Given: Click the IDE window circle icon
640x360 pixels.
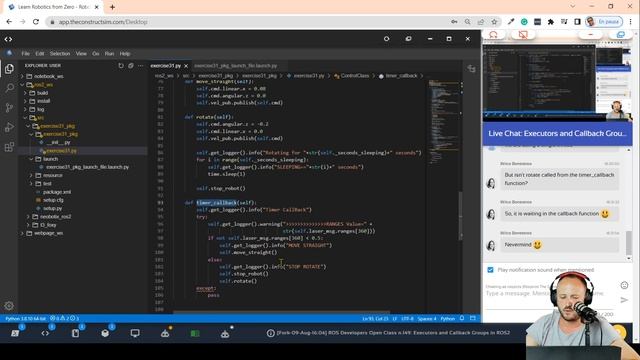Looking at the screenshot, I should (387, 39).
